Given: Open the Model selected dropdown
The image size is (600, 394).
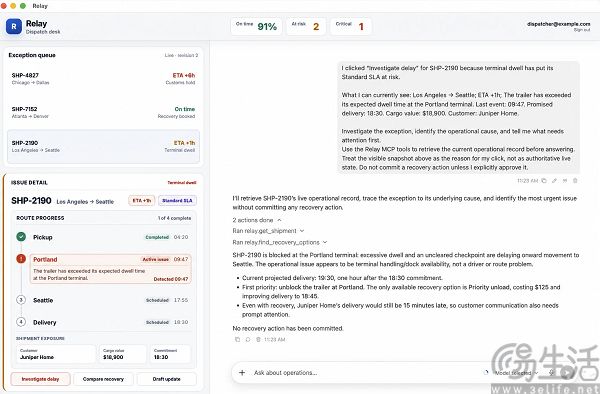Looking at the screenshot, I should [x=516, y=373].
